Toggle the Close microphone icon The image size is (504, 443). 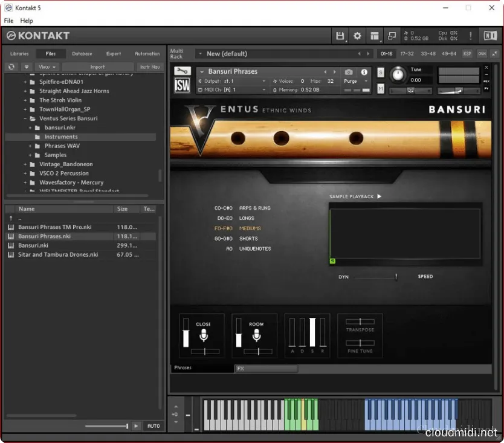204,335
